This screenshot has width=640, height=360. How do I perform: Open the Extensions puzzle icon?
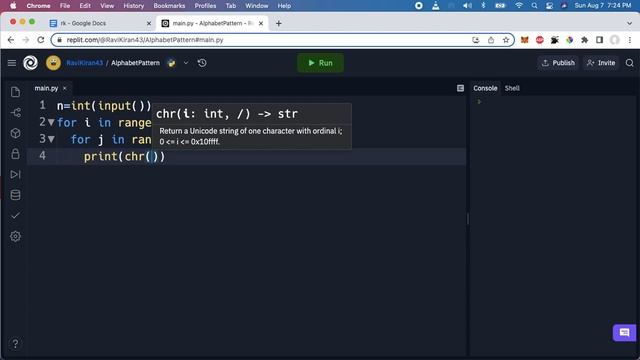click(x=584, y=40)
